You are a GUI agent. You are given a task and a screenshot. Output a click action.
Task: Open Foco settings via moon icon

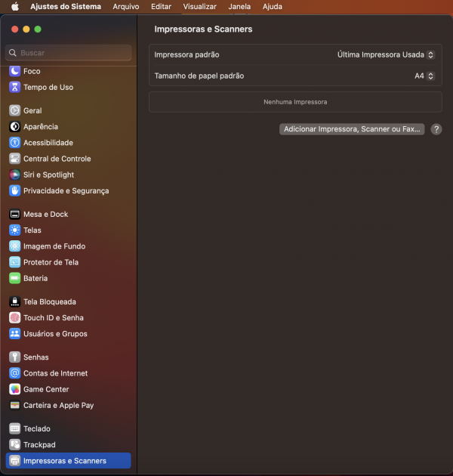point(14,71)
